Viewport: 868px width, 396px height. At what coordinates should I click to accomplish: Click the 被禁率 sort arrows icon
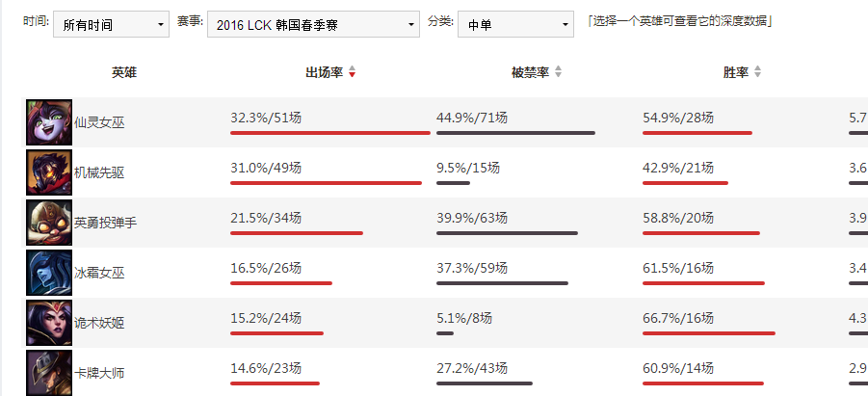point(558,72)
